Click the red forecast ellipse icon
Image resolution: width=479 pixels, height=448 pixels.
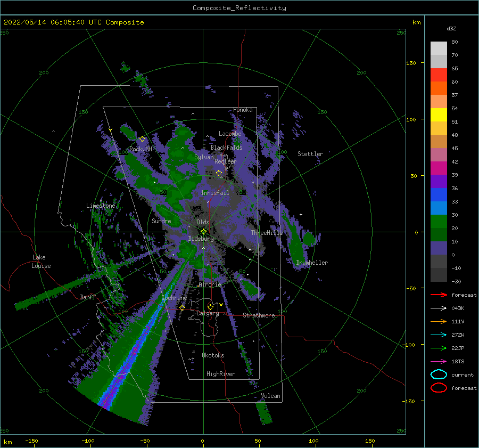pos(439,388)
